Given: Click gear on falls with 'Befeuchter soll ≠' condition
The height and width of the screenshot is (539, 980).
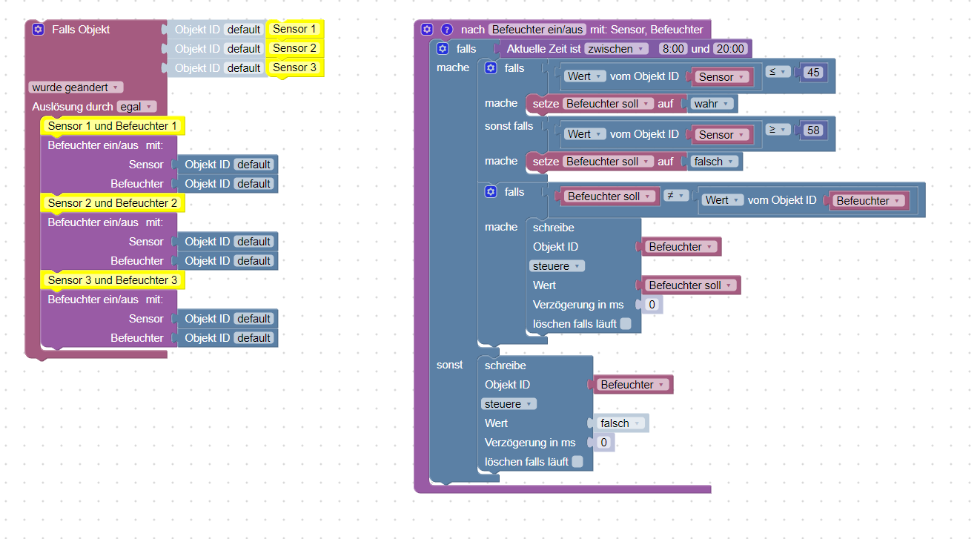Looking at the screenshot, I should (490, 192).
